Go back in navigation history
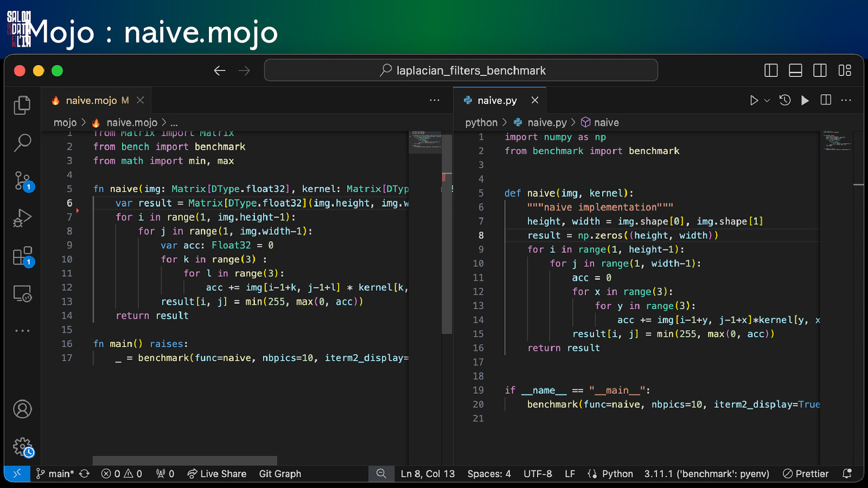 (220, 70)
